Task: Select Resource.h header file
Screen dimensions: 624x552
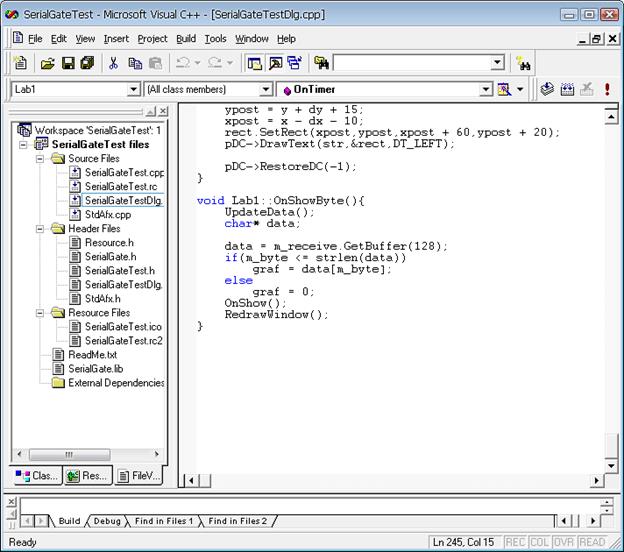Action: (109, 243)
